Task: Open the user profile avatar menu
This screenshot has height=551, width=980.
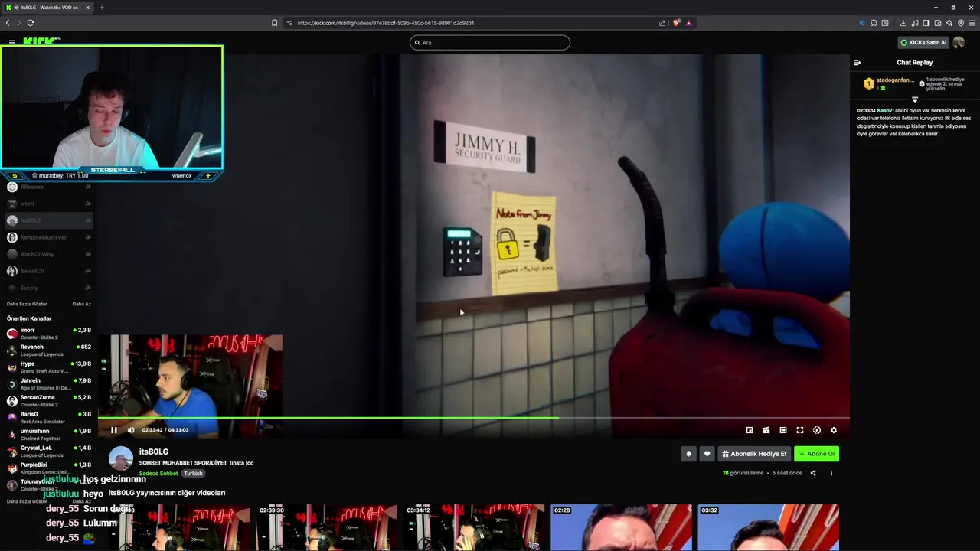Action: pyautogui.click(x=959, y=43)
